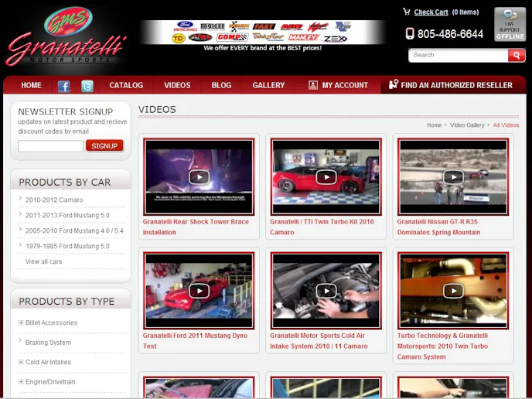Click the Twitter icon in navigation bar
The image size is (532, 399).
coord(87,86)
